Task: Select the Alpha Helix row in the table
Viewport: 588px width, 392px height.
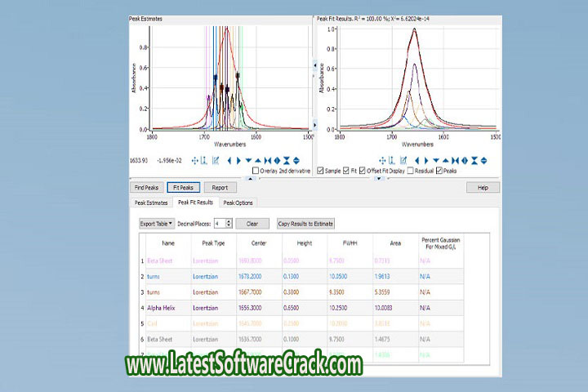Action: tap(167, 307)
